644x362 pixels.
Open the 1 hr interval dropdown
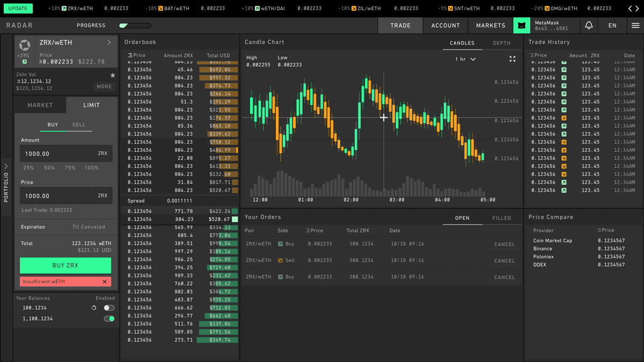click(x=465, y=59)
